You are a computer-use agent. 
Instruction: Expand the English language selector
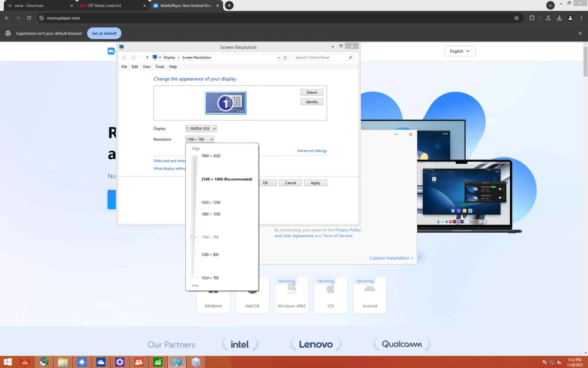[459, 51]
